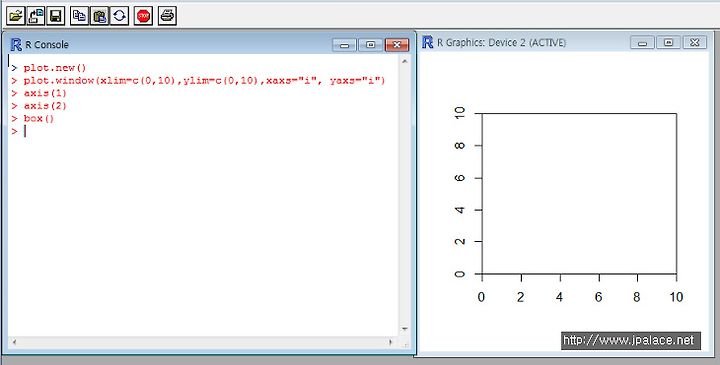Click the copy toolbar icon

coord(79,16)
